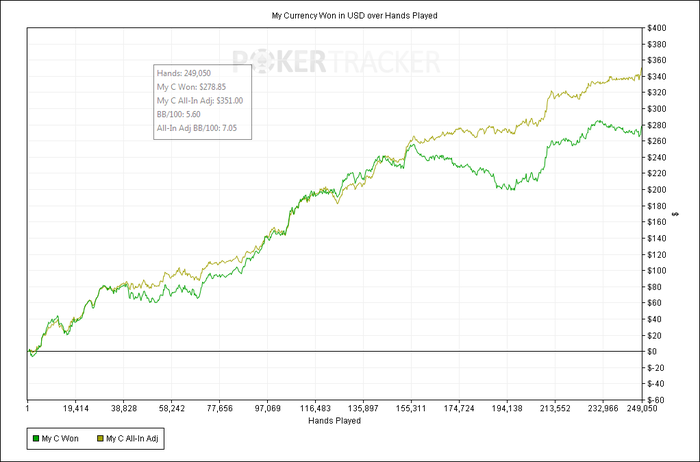Click the $80 y-axis label

coord(655,287)
